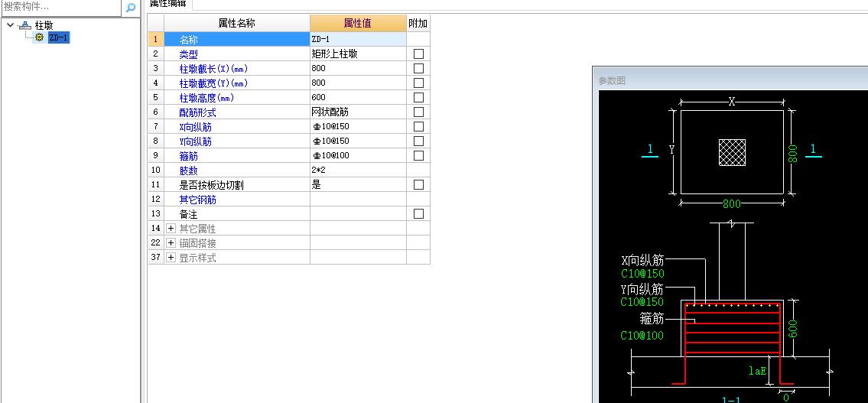This screenshot has height=403, width=868.
Task: Click the search magnifier icon
Action: (131, 8)
